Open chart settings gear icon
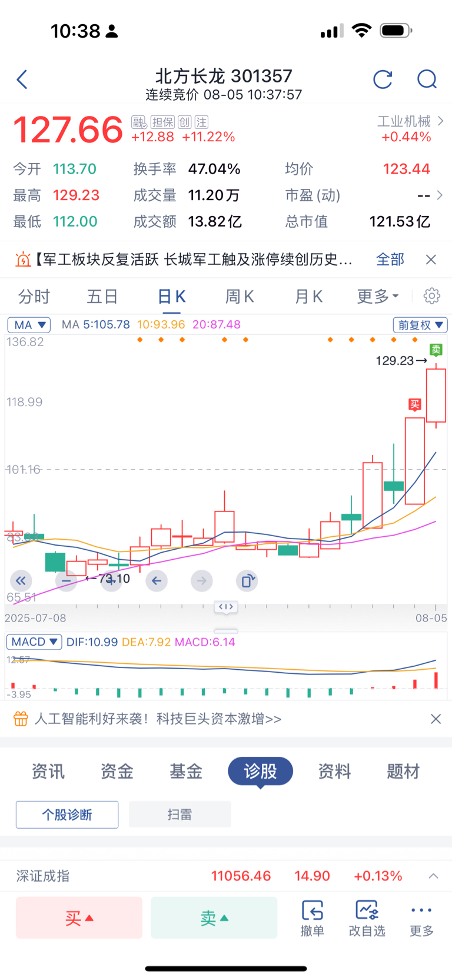Viewport: 452px width, 980px height. [432, 295]
